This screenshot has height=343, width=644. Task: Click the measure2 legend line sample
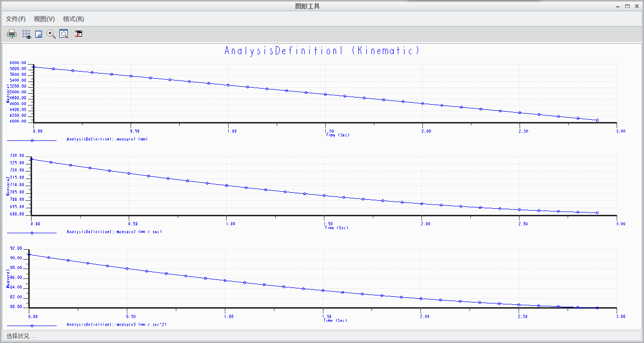(32, 232)
